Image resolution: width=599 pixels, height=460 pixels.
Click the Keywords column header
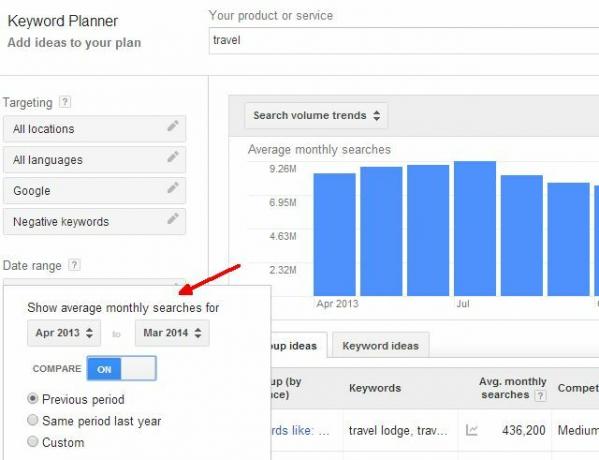[x=375, y=388]
